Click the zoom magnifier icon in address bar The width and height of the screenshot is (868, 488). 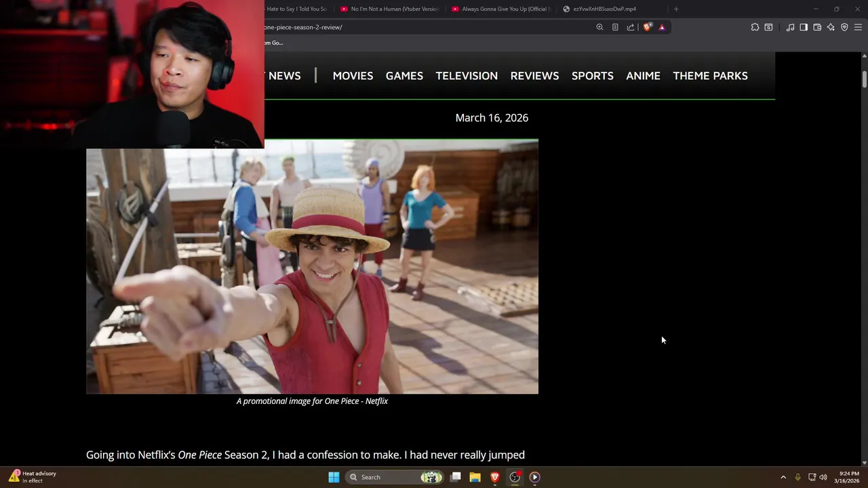(x=599, y=27)
